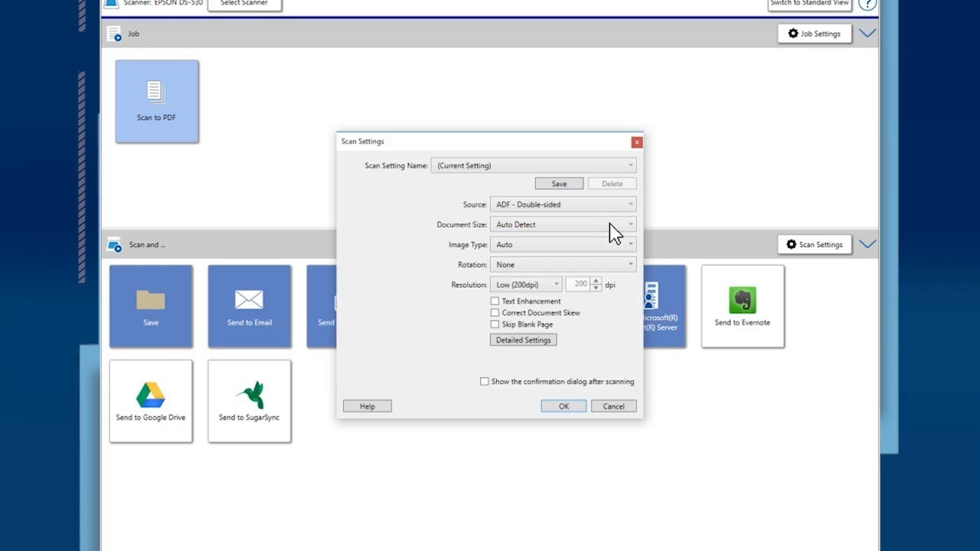This screenshot has height=551, width=980.
Task: Click the Select Scanner button
Action: click(x=244, y=4)
